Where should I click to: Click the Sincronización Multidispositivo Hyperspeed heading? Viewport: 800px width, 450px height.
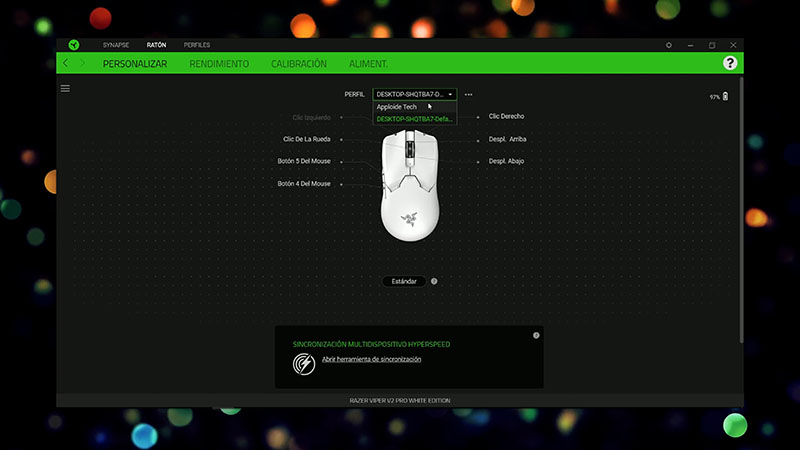click(371, 344)
